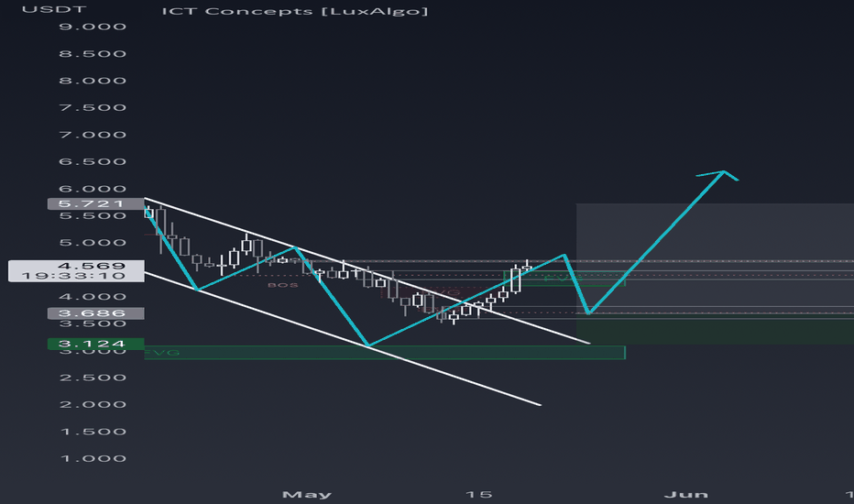The image size is (854, 504).
Task: Select the 2.500 price axis label
Action: (x=93, y=378)
